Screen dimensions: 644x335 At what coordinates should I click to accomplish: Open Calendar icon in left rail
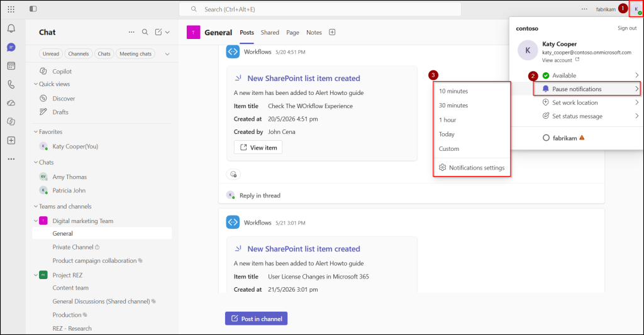[11, 66]
